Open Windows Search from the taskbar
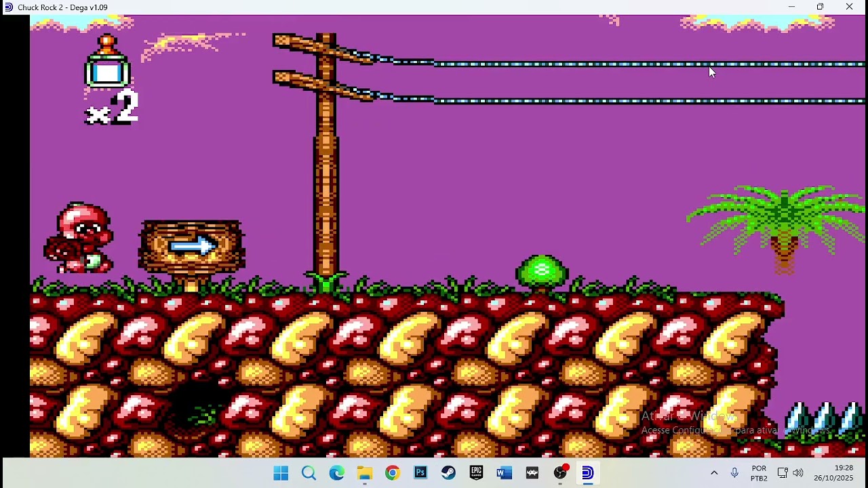Viewport: 868px width, 488px height. [x=309, y=472]
